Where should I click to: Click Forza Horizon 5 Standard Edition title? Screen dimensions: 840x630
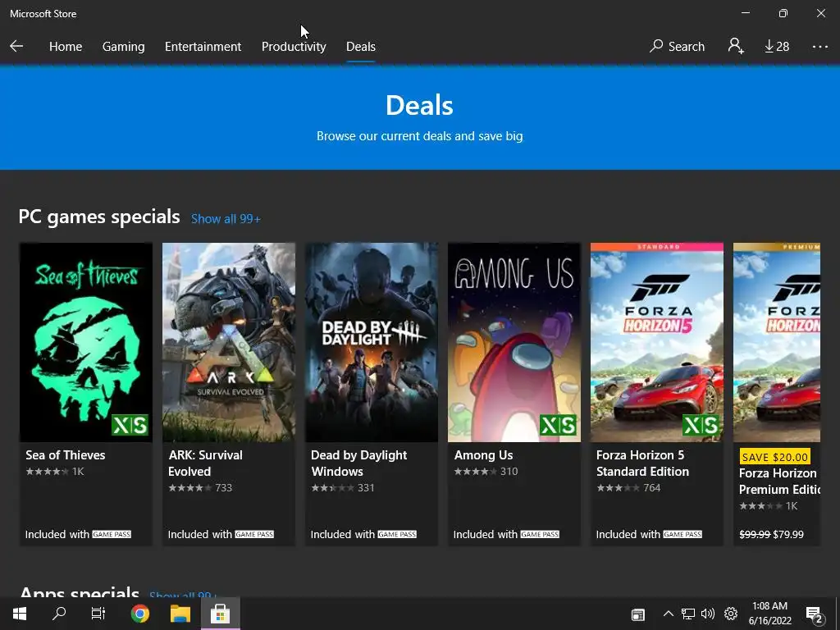(642, 463)
